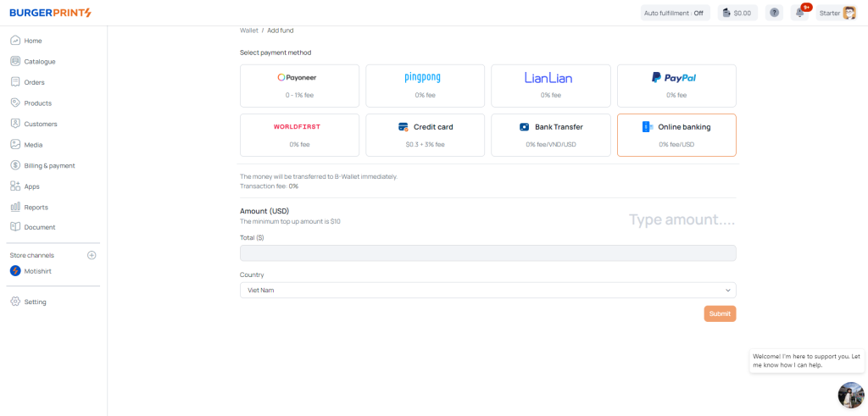Click the Motishirt store channel icon
This screenshot has width=868, height=416.
tap(15, 271)
